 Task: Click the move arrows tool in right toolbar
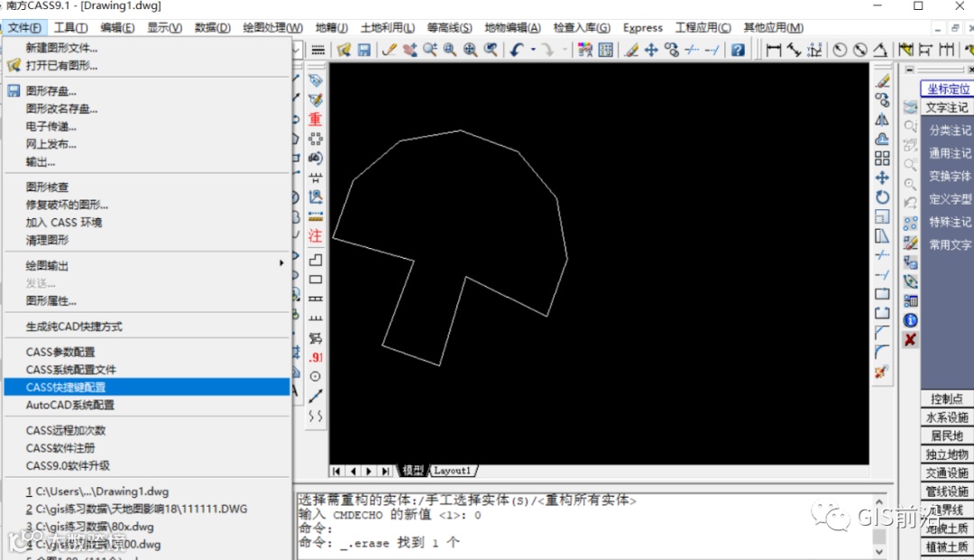[x=882, y=178]
